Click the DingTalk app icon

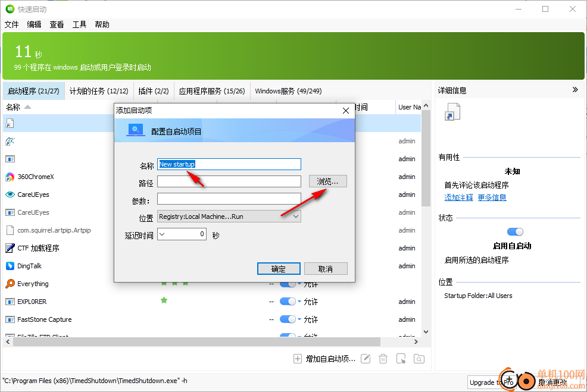[x=10, y=266]
